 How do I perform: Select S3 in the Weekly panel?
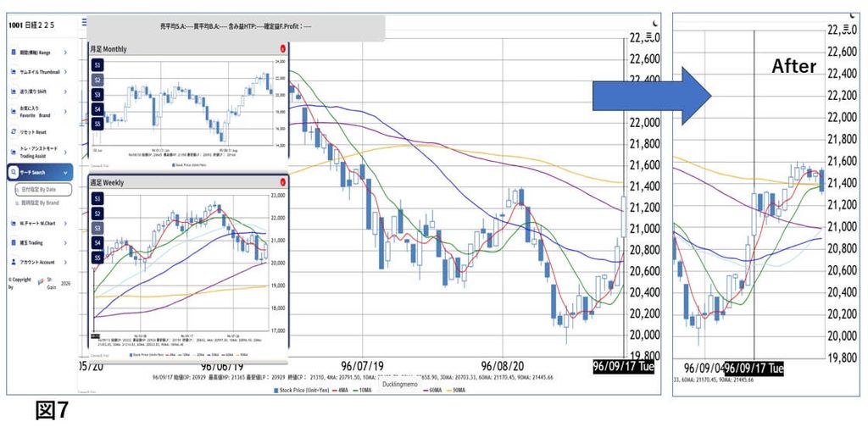97,227
